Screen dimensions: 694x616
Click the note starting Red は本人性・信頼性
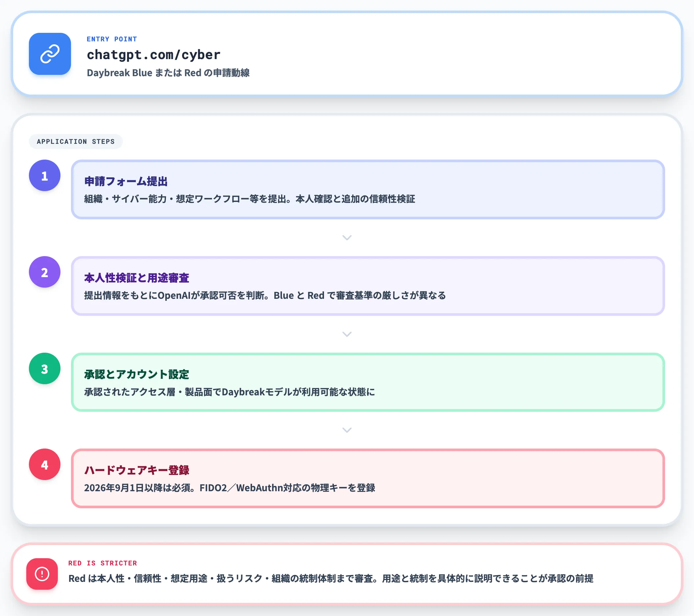331,578
